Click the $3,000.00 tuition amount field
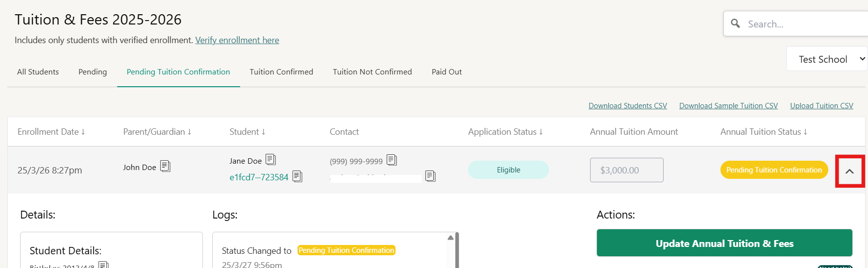 coord(626,170)
